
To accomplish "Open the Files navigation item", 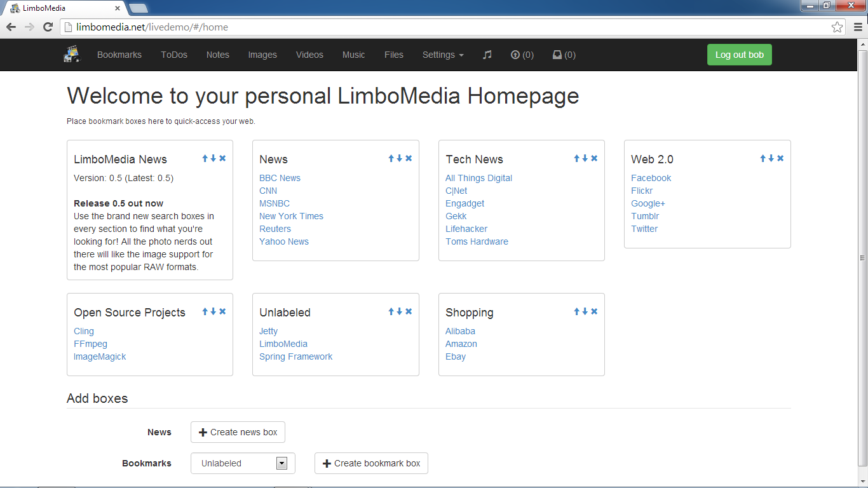I will tap(394, 55).
